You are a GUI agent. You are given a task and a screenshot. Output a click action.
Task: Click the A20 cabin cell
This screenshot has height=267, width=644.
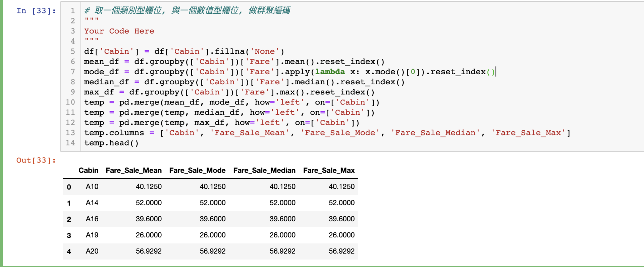[92, 251]
